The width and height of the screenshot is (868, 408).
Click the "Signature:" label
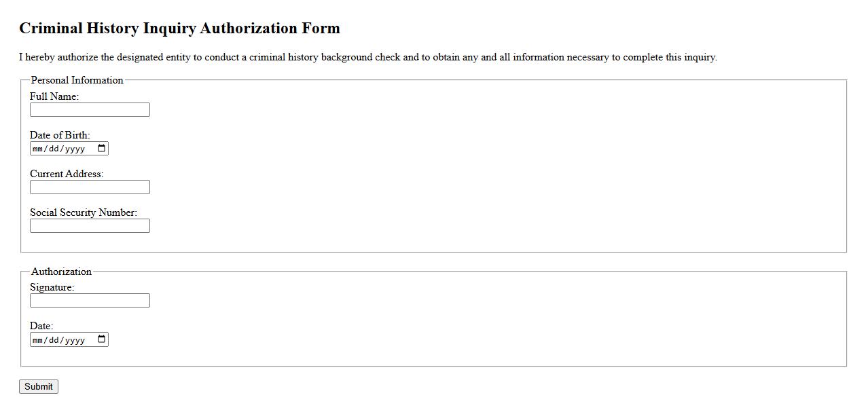click(52, 288)
